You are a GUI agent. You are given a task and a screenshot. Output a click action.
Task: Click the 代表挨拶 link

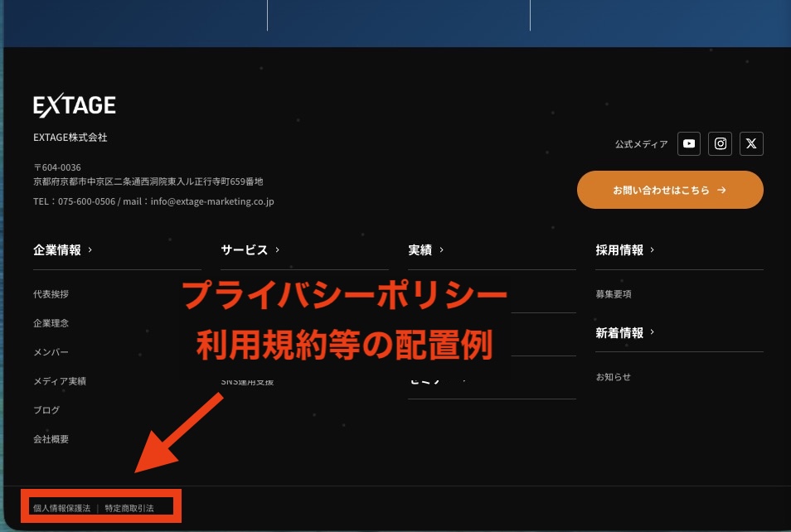pos(51,293)
